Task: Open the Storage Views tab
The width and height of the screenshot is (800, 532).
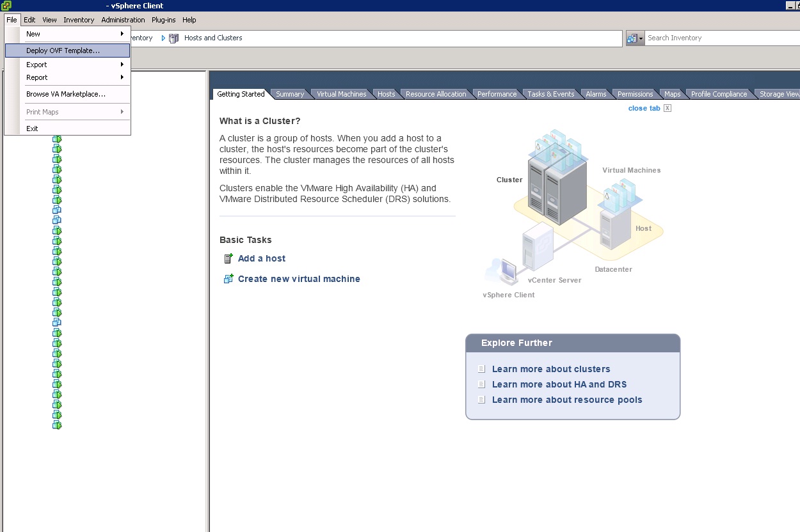Action: point(778,94)
